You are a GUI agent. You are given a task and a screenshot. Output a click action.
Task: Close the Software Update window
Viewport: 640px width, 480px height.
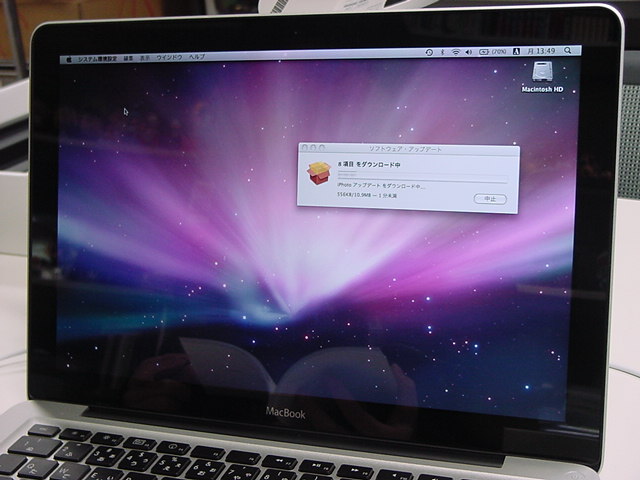(x=305, y=147)
